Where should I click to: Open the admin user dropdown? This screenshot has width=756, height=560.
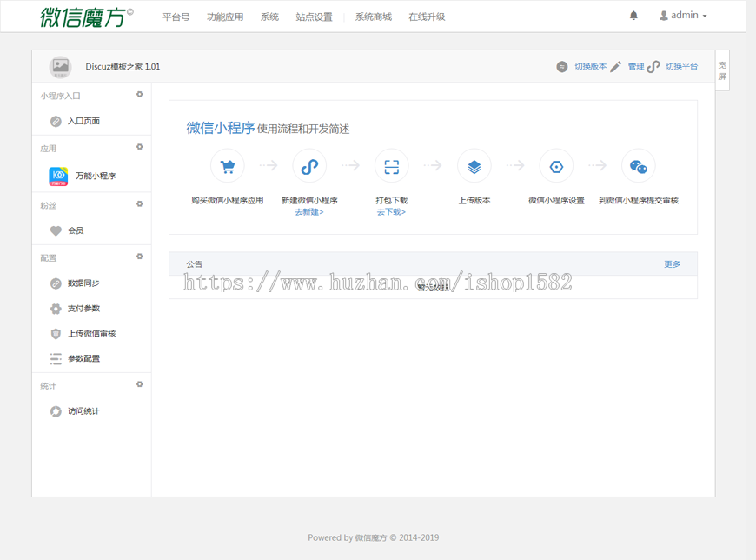tap(683, 16)
